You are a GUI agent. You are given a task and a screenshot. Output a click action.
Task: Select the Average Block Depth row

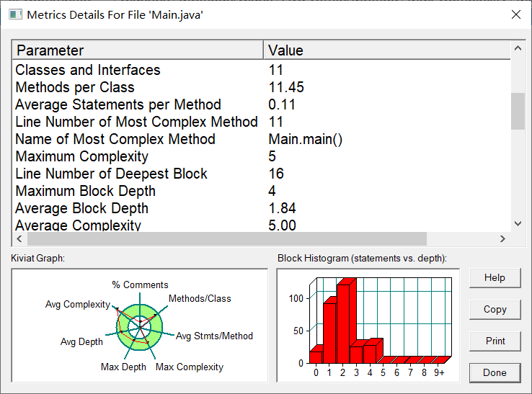pos(261,208)
